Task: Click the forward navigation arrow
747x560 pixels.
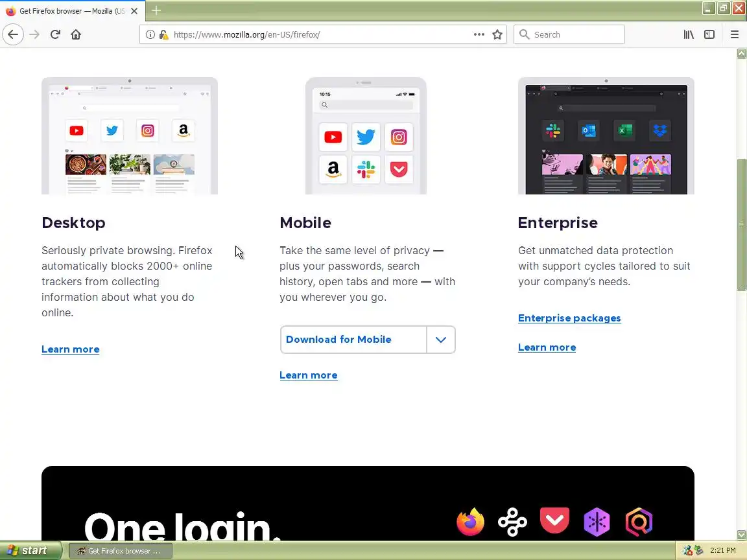Action: 34,34
